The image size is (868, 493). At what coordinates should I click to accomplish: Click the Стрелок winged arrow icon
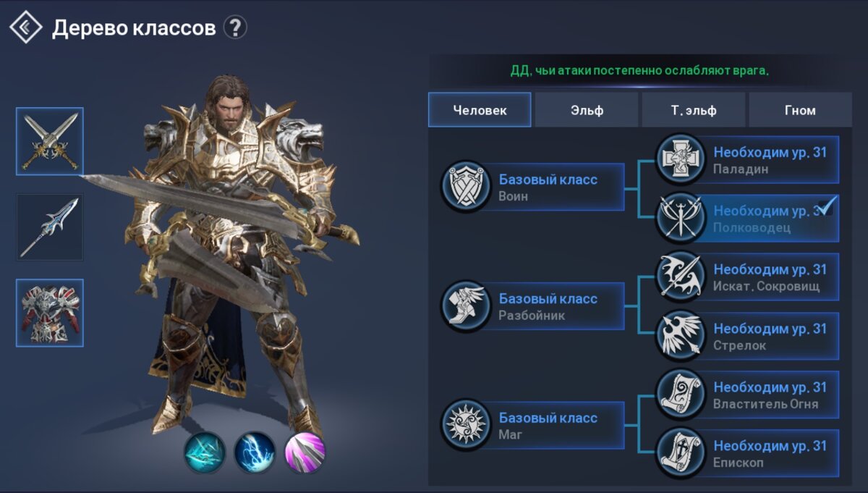click(681, 336)
